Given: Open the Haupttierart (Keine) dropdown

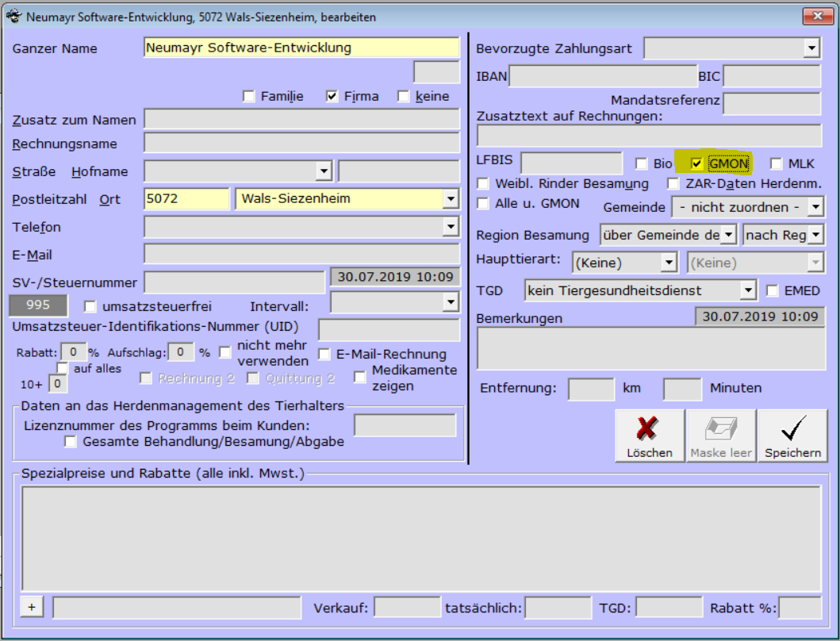Looking at the screenshot, I should click(669, 263).
